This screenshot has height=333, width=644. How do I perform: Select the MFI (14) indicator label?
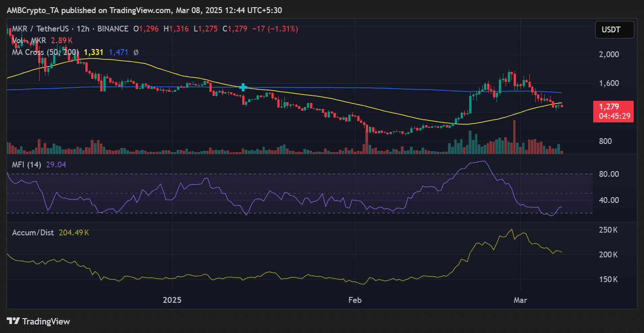click(x=26, y=165)
